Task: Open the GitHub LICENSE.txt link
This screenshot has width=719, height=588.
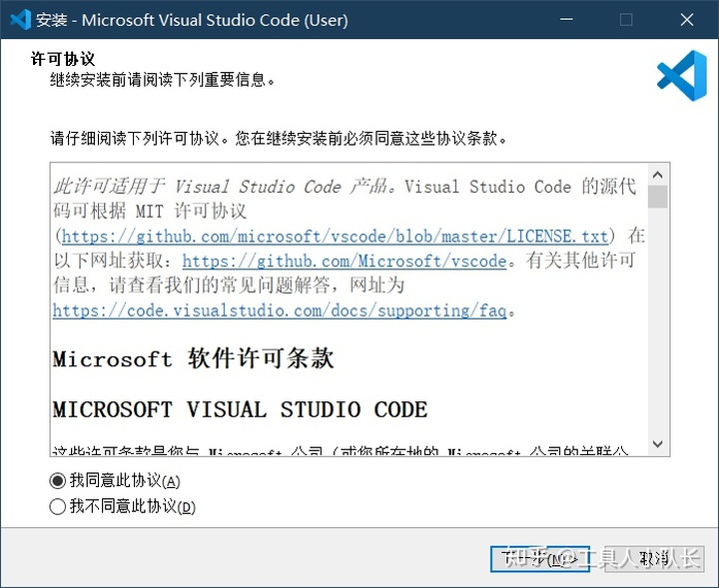Action: point(335,236)
